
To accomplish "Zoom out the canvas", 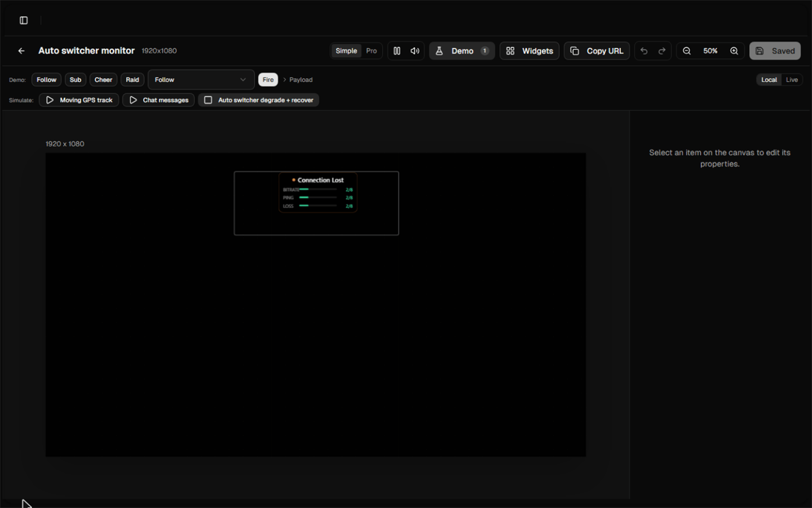I will click(687, 51).
